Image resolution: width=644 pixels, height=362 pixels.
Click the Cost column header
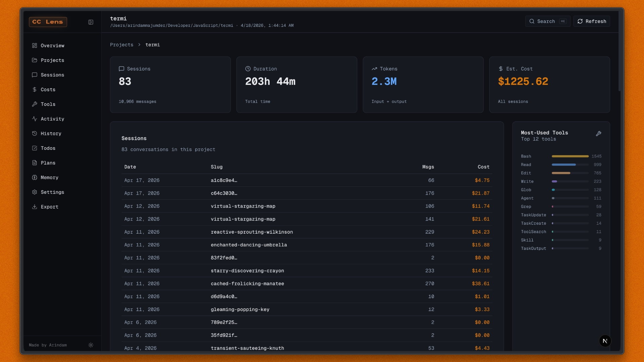[x=483, y=167]
